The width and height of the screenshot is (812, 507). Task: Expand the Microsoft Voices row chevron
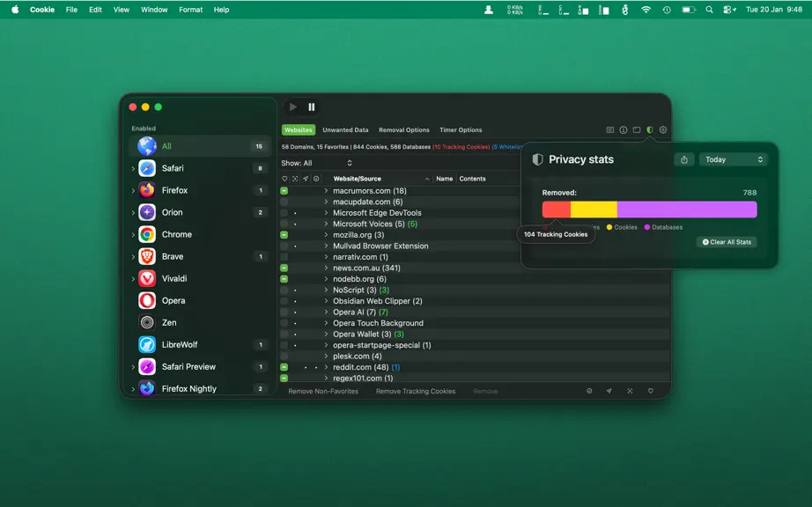tap(326, 224)
